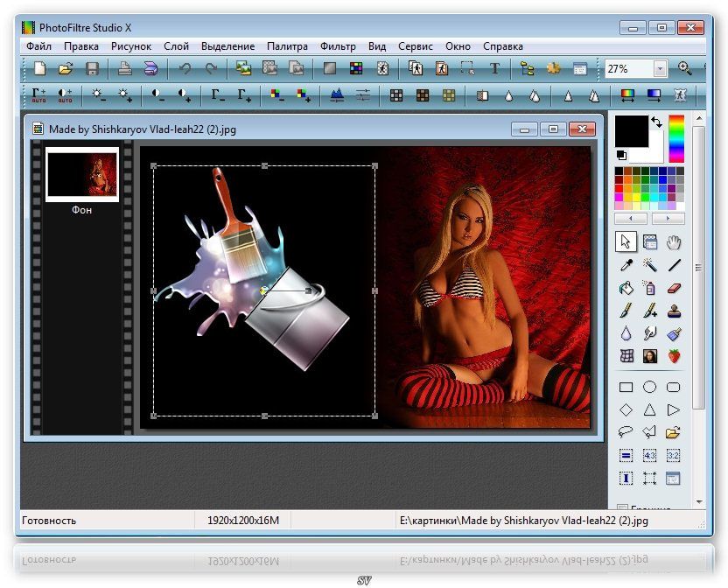Screen dimensions: 728x588
Task: Click the Print icon in toolbar
Action: tap(125, 68)
